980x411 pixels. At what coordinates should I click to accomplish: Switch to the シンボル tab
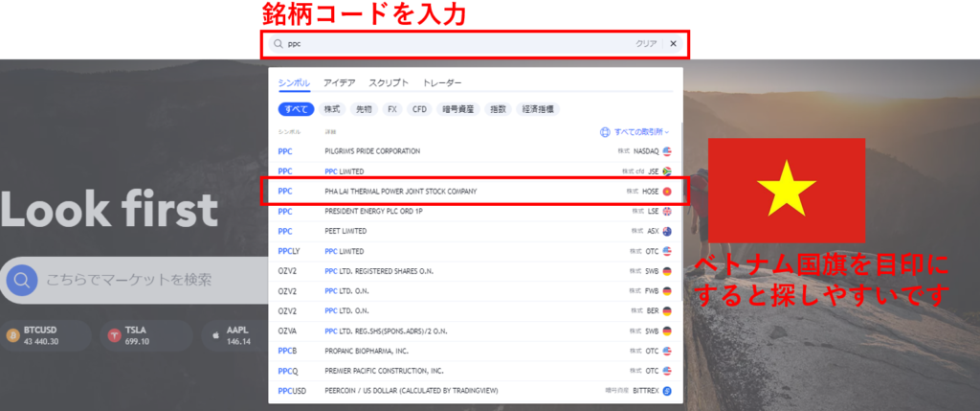tap(294, 82)
